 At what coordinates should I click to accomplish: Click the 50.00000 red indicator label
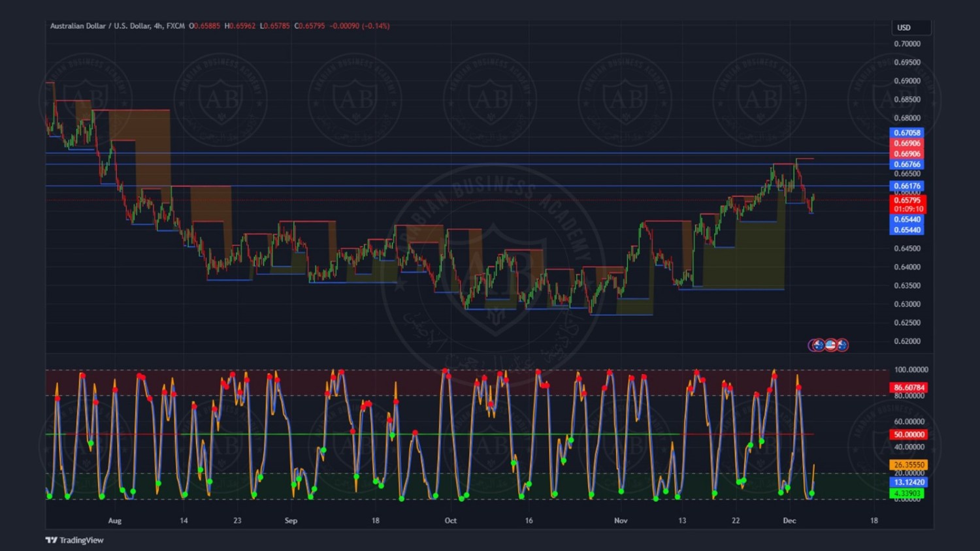(x=909, y=435)
